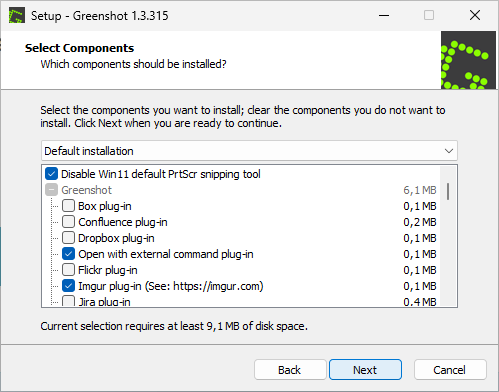Check the Jira plug-in checkbox
Screen dimensions: 499x392
coord(68,301)
